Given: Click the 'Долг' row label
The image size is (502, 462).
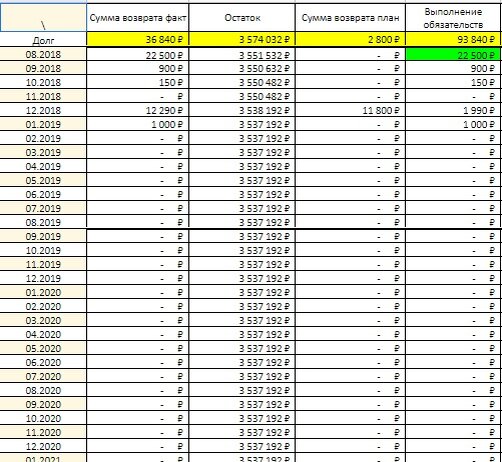Looking at the screenshot, I should tap(43, 40).
